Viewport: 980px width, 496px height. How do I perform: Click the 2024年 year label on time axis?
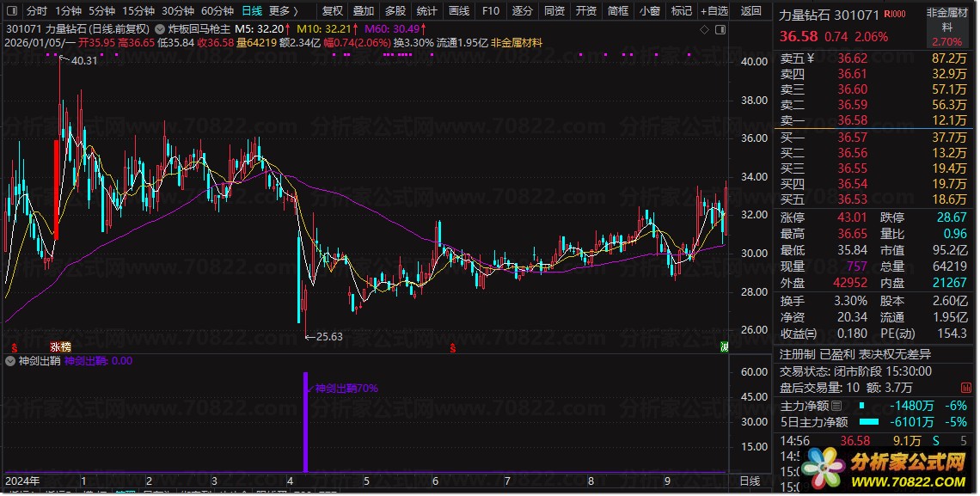tap(22, 481)
